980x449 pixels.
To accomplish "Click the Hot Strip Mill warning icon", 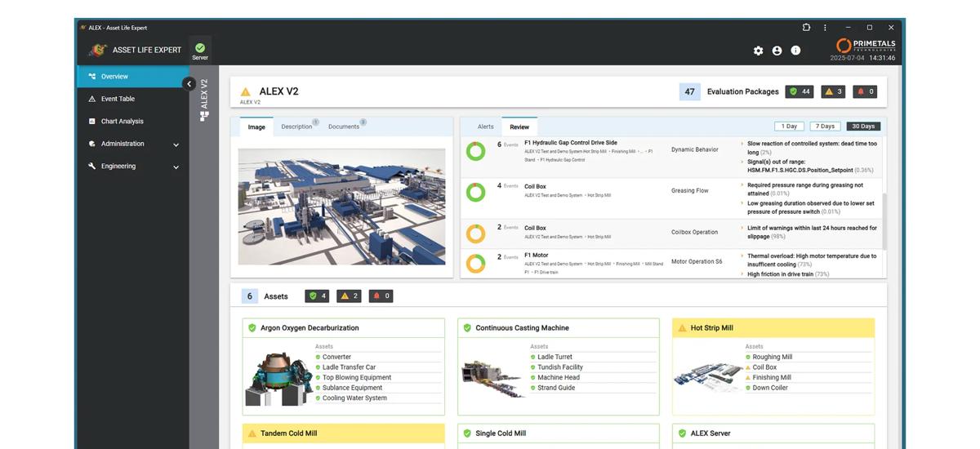I will tap(682, 328).
